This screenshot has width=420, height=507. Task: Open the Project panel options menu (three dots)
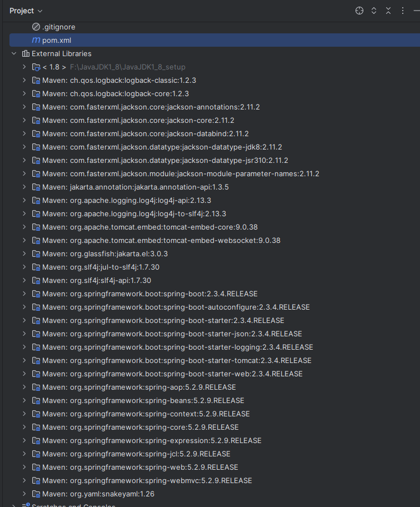[x=403, y=11]
